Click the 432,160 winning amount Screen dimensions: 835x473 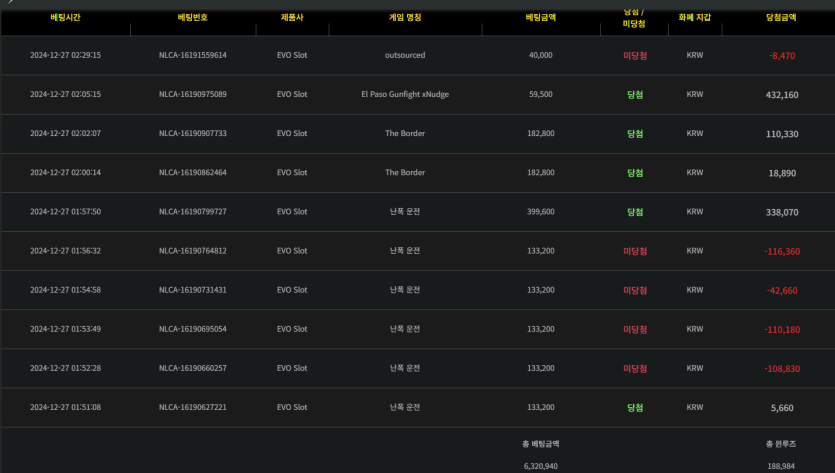click(781, 95)
